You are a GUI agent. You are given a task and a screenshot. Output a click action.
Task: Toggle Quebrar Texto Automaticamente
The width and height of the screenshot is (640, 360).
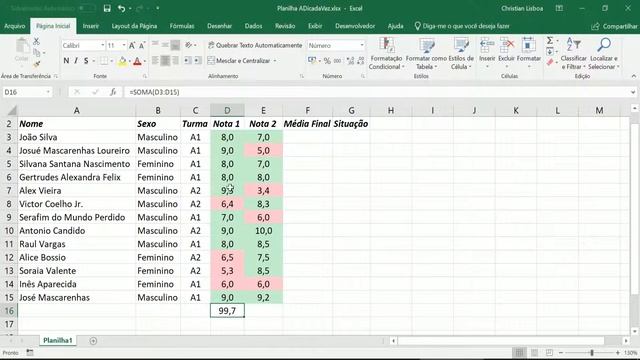pyautogui.click(x=255, y=45)
